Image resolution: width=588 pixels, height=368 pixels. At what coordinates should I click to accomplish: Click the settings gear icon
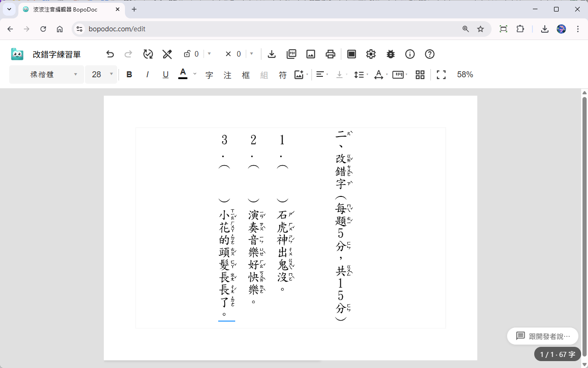(371, 54)
